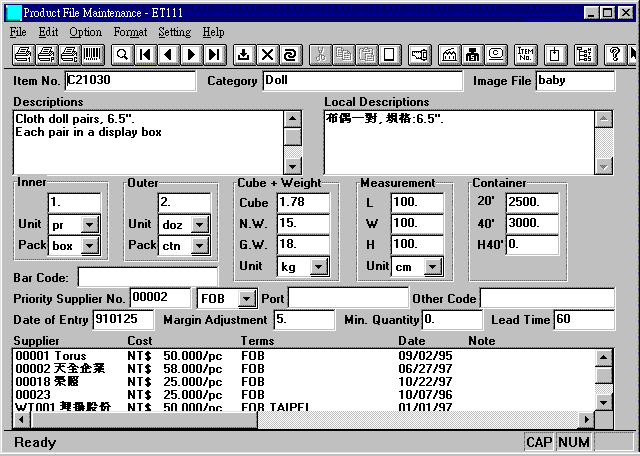
Task: Click the factory toolbar icon
Action: 449,54
